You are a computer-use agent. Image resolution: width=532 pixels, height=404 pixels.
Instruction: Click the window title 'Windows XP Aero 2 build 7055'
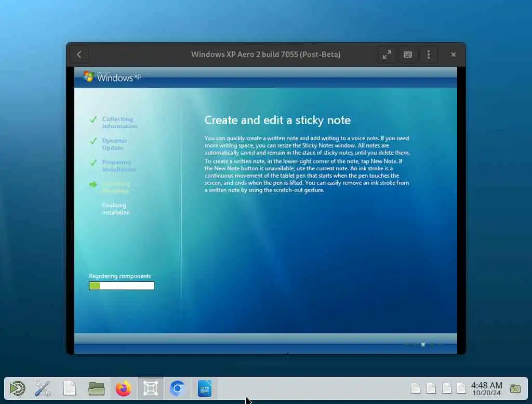click(265, 55)
